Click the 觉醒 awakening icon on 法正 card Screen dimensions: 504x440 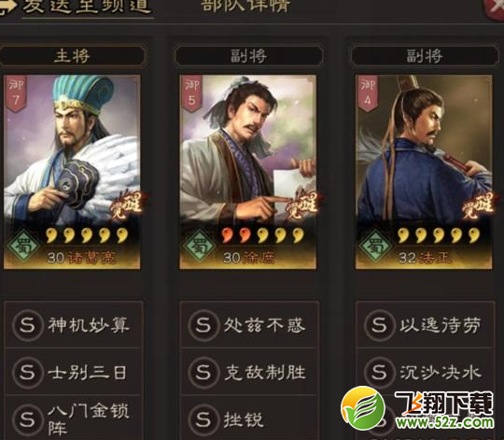(478, 206)
